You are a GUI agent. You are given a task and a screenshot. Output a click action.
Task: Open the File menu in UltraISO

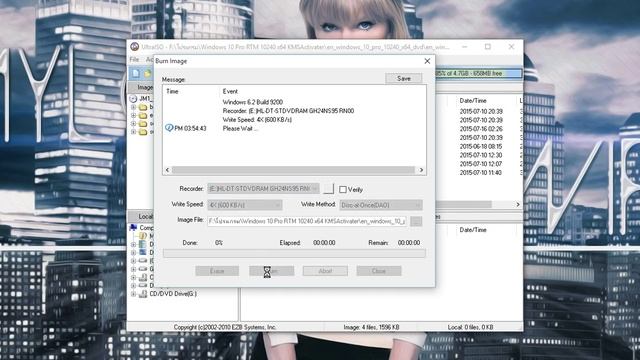pyautogui.click(x=134, y=60)
